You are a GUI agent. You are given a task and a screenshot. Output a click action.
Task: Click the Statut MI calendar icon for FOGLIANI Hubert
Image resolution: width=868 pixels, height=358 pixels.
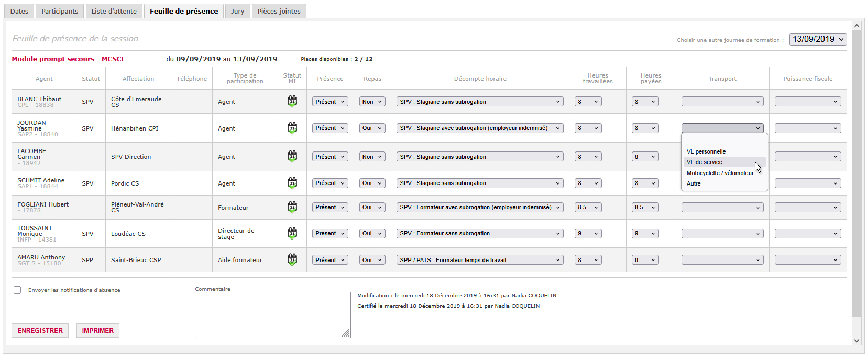pos(292,207)
